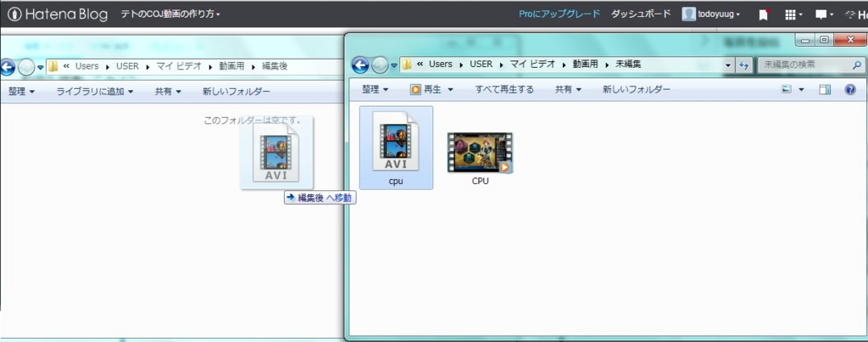This screenshot has height=342, width=868.
Task: Click 再生 button in 未編集 toolbar
Action: click(426, 89)
